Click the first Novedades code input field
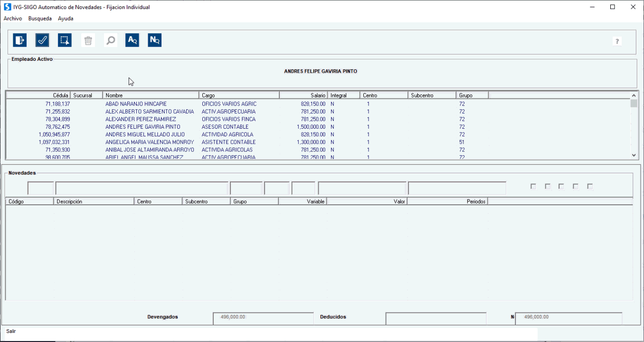Image resolution: width=644 pixels, height=342 pixels. 40,189
